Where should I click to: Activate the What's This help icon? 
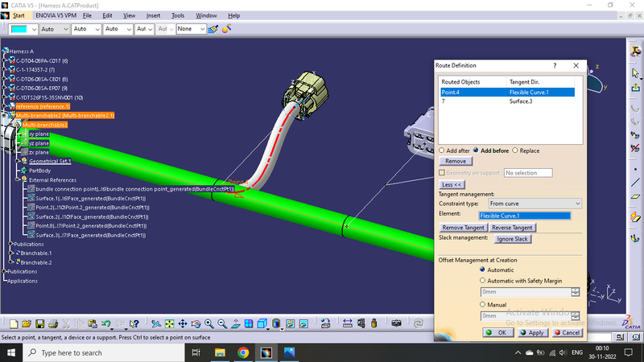click(x=134, y=324)
